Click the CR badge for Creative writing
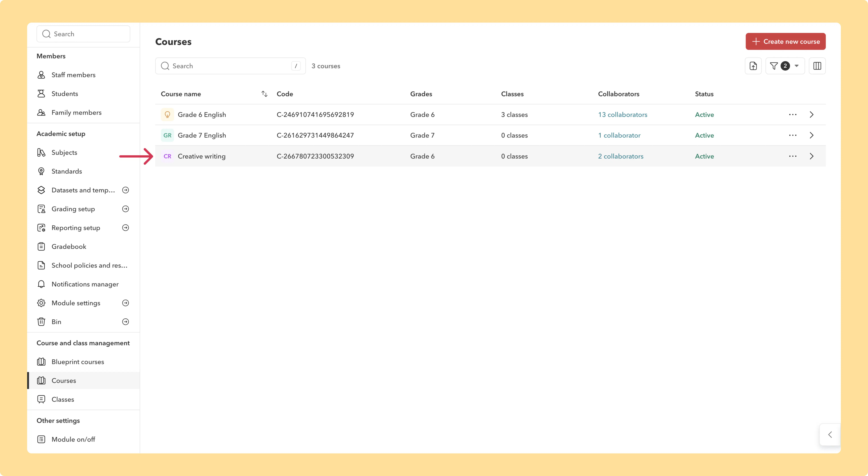Image resolution: width=868 pixels, height=476 pixels. (x=167, y=156)
